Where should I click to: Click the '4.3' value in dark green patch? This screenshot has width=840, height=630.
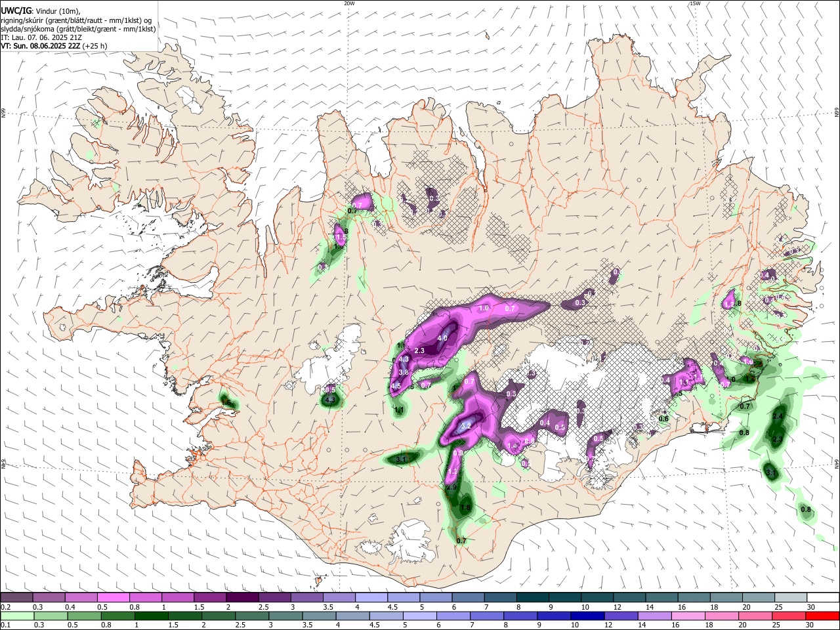tap(330, 400)
